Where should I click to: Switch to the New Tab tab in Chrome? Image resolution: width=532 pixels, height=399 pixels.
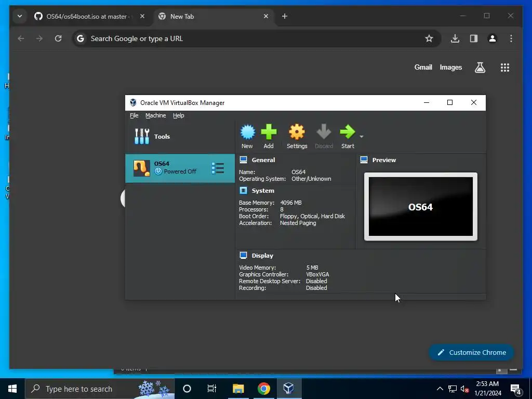(213, 16)
